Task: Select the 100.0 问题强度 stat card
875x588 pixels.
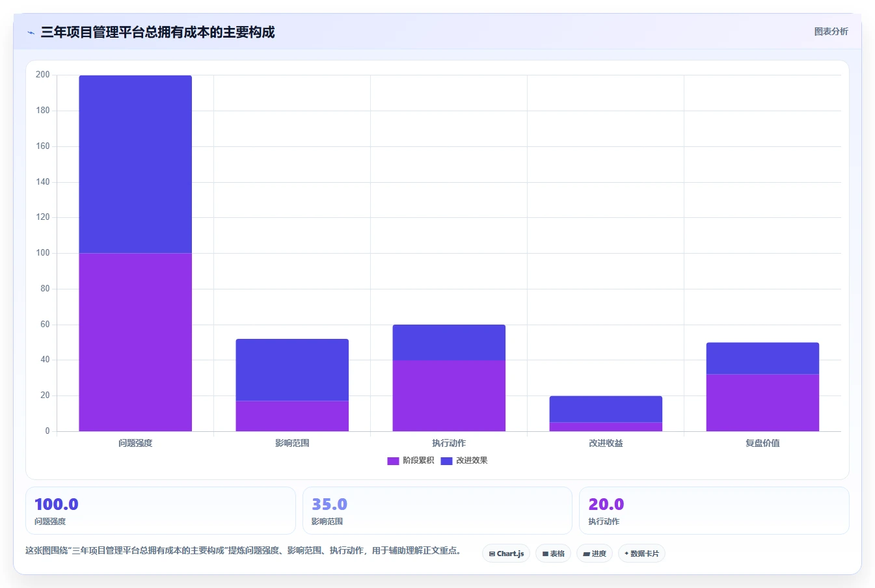Action: coord(161,511)
